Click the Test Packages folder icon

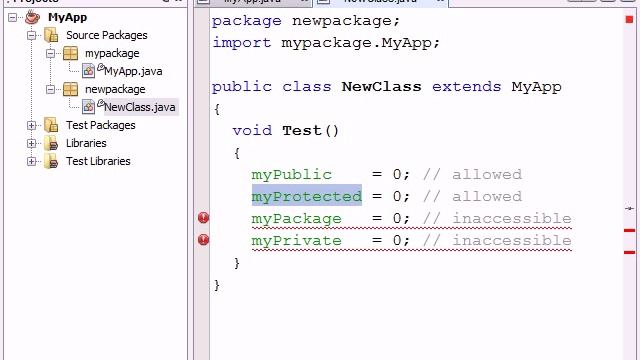coord(51,125)
